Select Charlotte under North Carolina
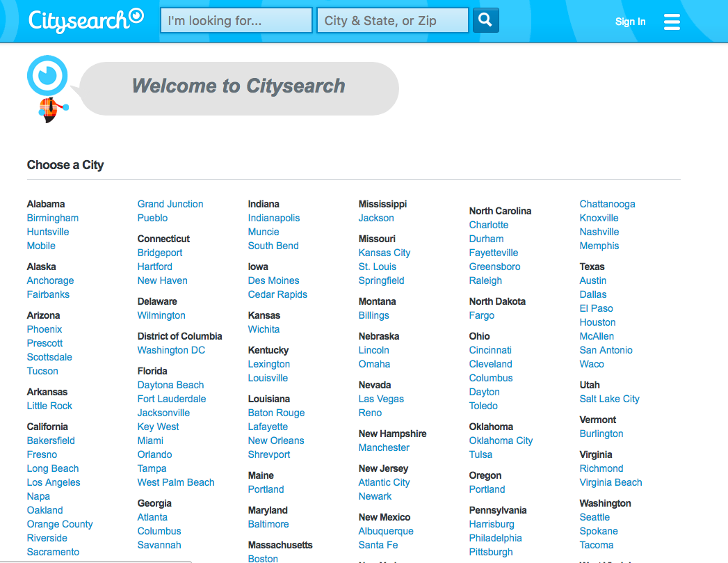This screenshot has width=728, height=563. tap(488, 225)
